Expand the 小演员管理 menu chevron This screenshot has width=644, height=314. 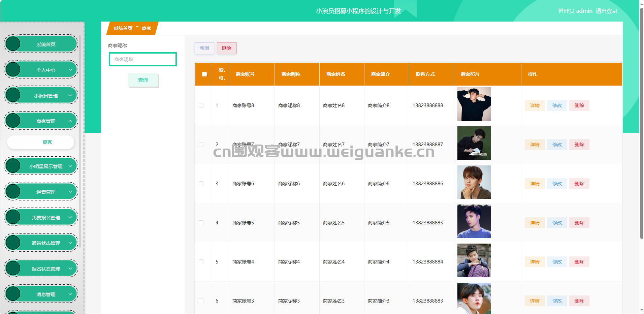point(70,95)
